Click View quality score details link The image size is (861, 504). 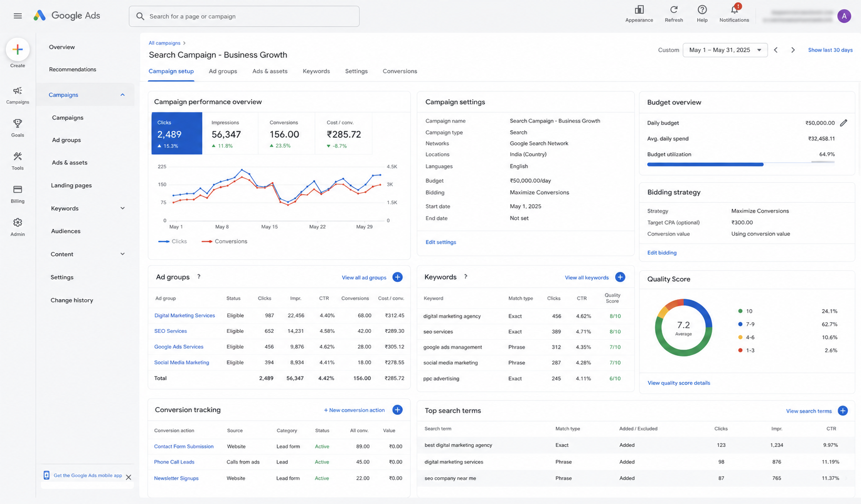[x=679, y=383]
